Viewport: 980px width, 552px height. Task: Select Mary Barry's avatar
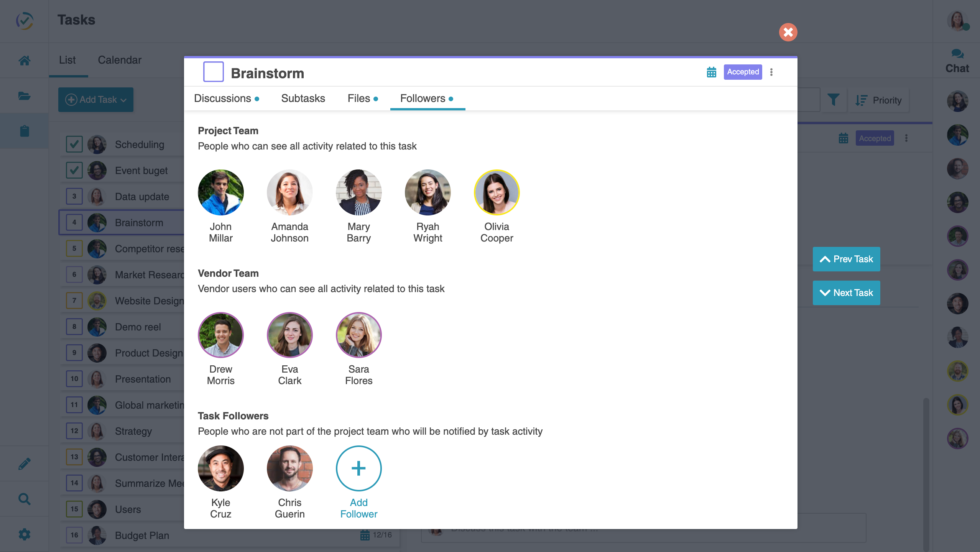(x=359, y=192)
